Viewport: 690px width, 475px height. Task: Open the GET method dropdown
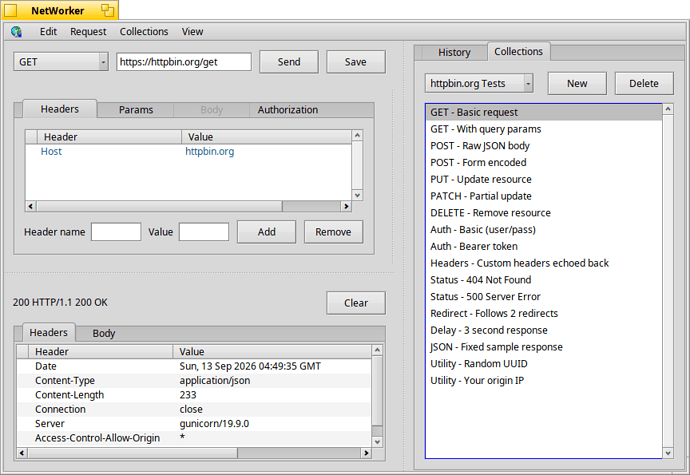point(61,62)
